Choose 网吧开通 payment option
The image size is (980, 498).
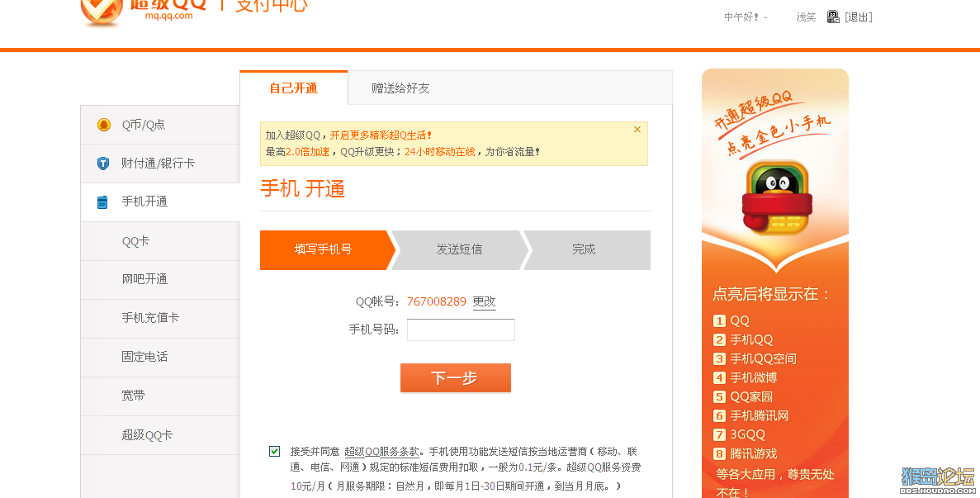click(160, 279)
